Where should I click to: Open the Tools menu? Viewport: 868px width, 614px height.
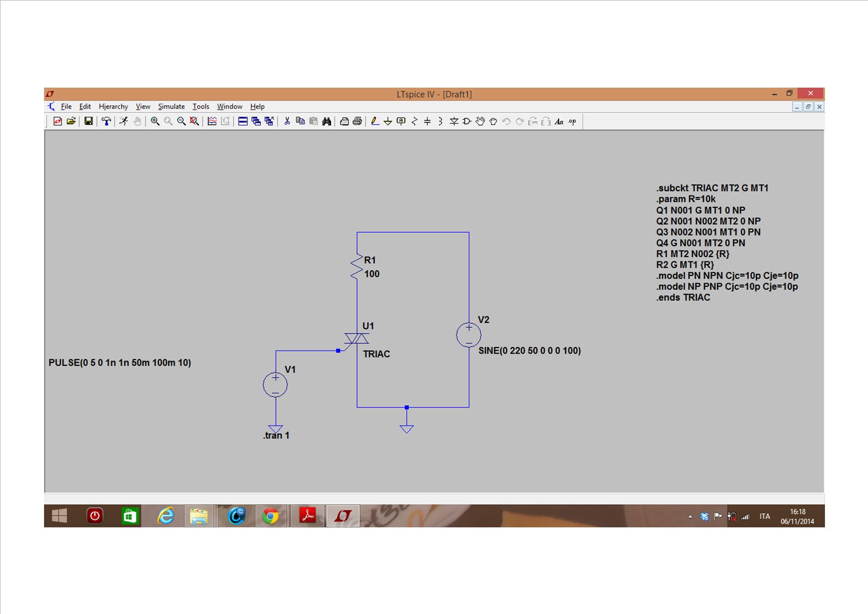(x=200, y=106)
